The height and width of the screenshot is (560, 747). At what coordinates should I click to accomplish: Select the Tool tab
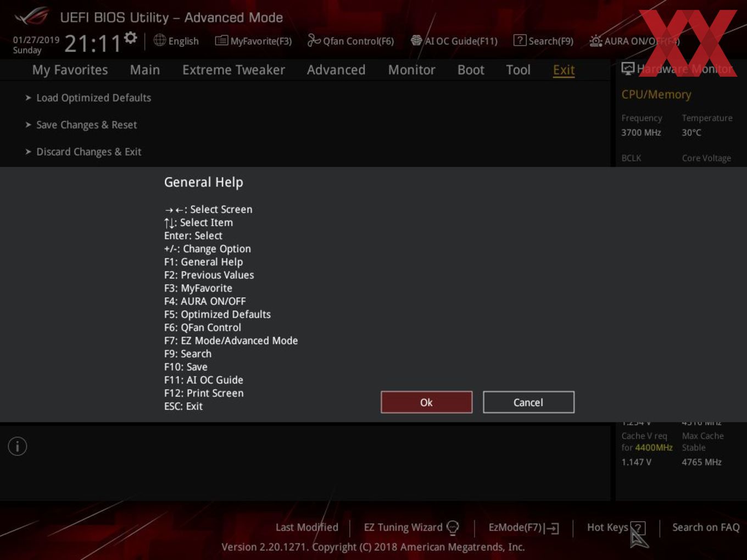518,70
